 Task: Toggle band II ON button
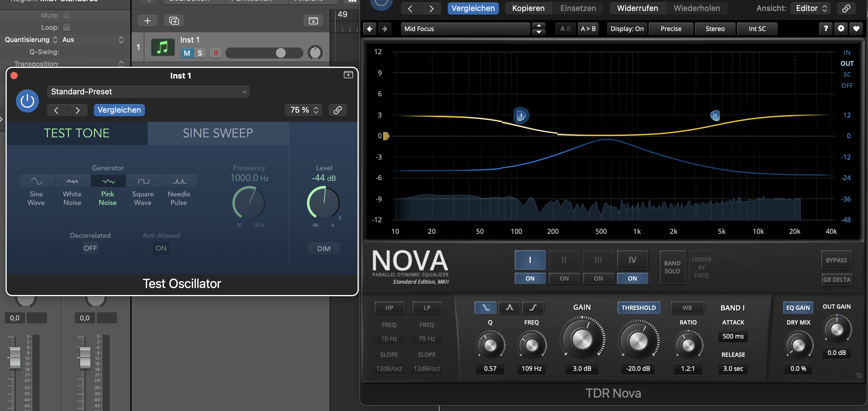(x=564, y=278)
